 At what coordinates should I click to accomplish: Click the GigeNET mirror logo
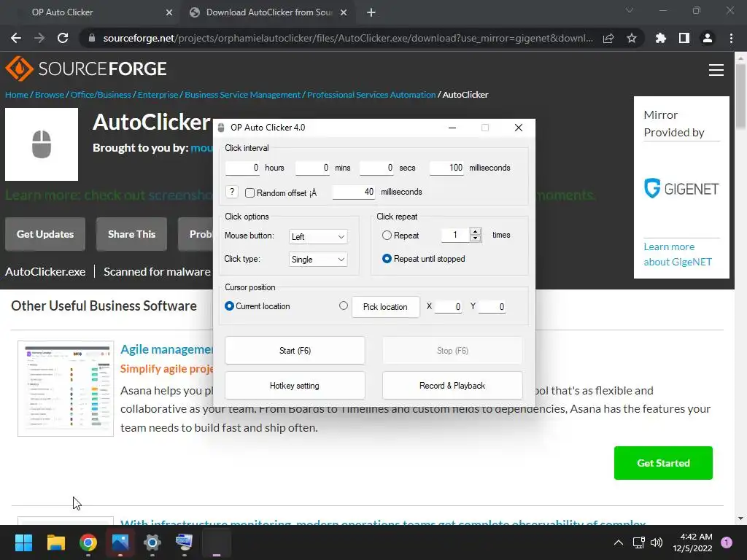click(x=681, y=189)
